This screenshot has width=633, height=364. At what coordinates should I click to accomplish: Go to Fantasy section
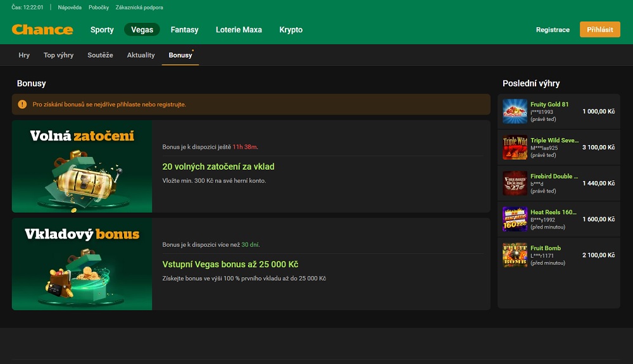click(184, 30)
